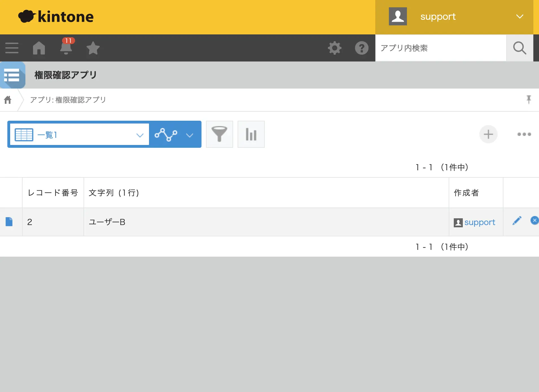Pin the app with pushpin icon
The image size is (539, 392).
tap(529, 100)
